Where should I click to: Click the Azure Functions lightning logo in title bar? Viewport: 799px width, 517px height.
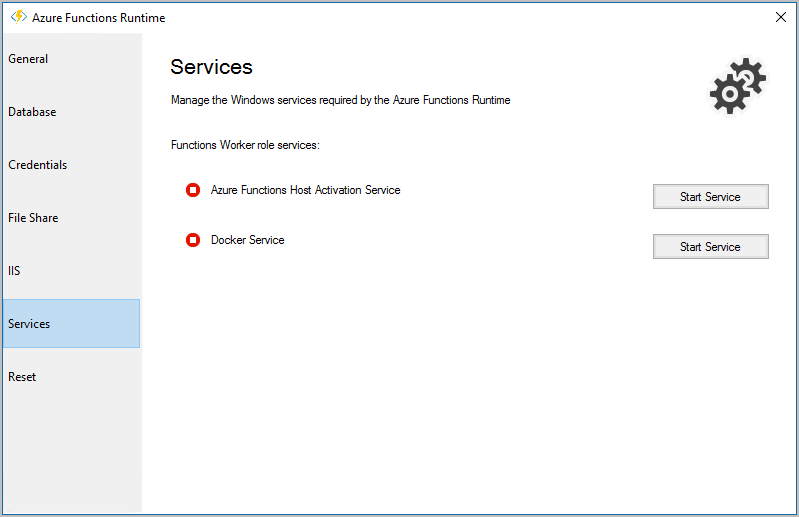point(19,17)
